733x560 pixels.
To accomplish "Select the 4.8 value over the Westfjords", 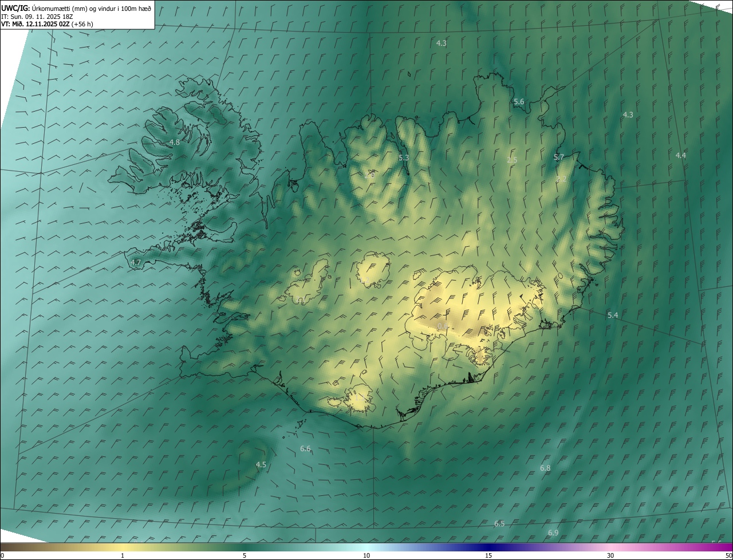I will [x=175, y=143].
